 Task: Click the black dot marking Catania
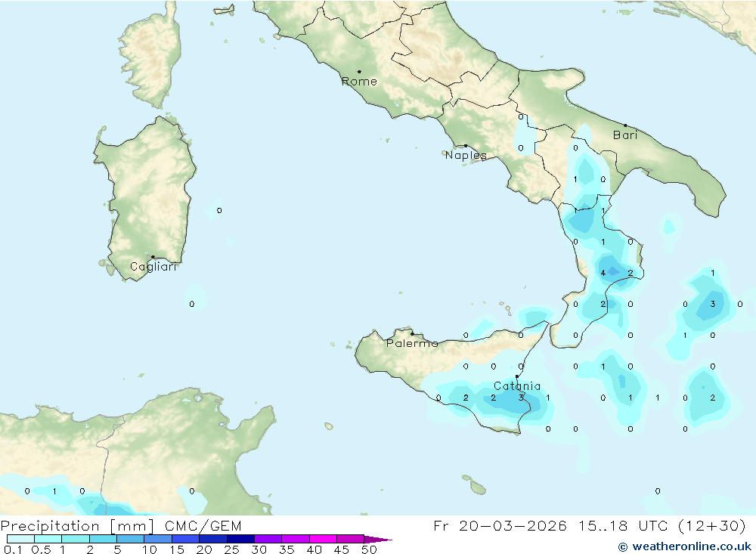(517, 376)
